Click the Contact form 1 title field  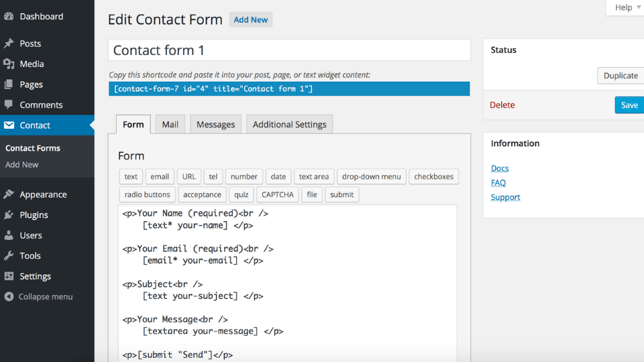pyautogui.click(x=289, y=50)
